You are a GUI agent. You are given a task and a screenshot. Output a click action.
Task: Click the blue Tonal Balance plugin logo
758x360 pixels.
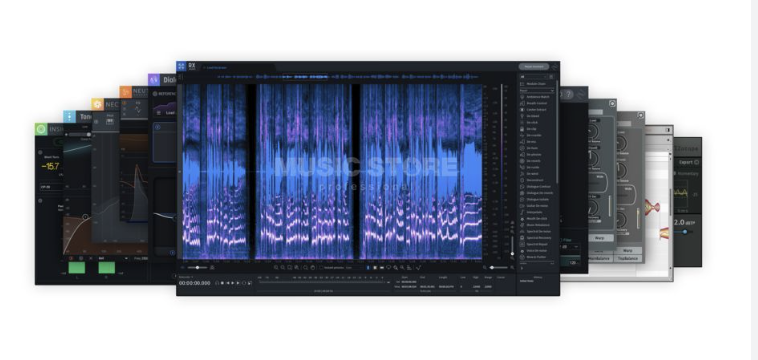70,116
